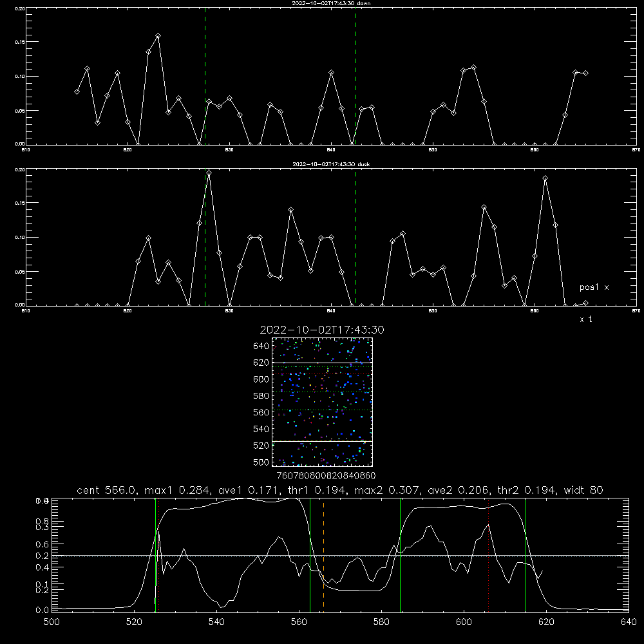
Task: Click the 'ave2 0.206' value
Action: [458, 490]
